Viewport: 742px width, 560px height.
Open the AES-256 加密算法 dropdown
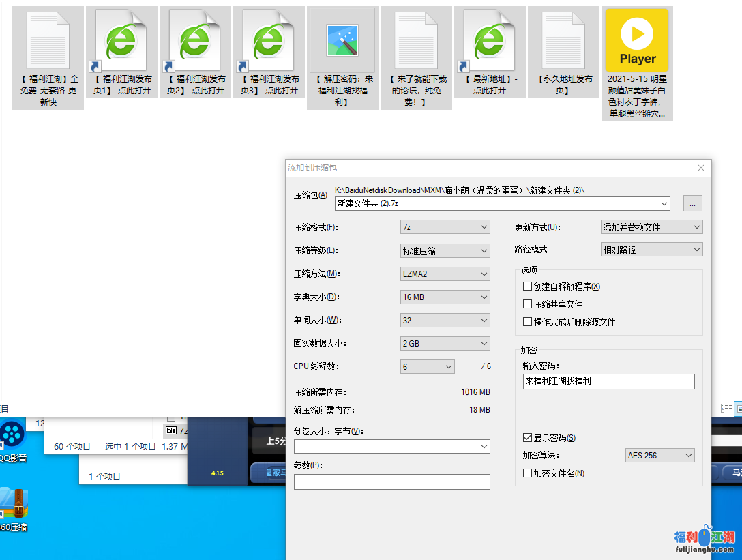[x=659, y=455]
